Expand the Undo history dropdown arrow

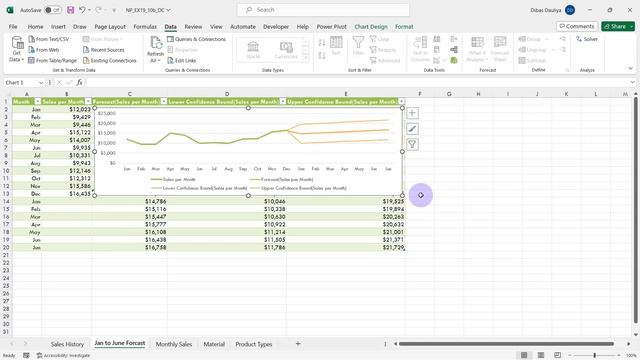tap(89, 10)
